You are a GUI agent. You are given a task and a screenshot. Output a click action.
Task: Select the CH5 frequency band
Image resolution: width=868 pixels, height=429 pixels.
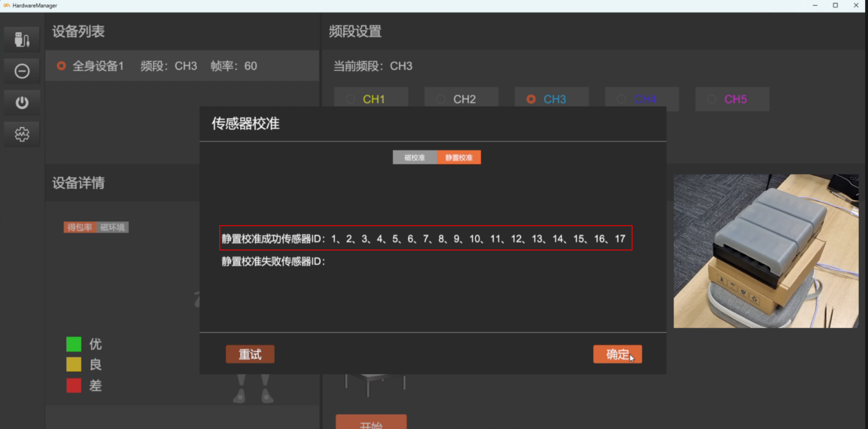(712, 99)
